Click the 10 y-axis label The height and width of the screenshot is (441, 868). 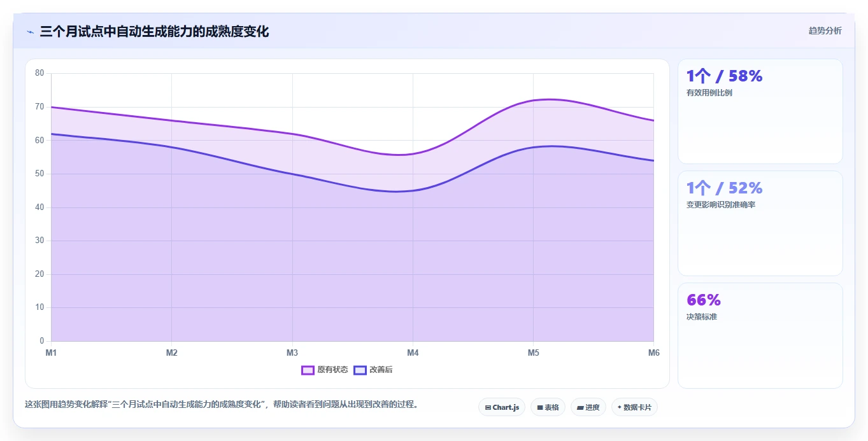tap(39, 307)
